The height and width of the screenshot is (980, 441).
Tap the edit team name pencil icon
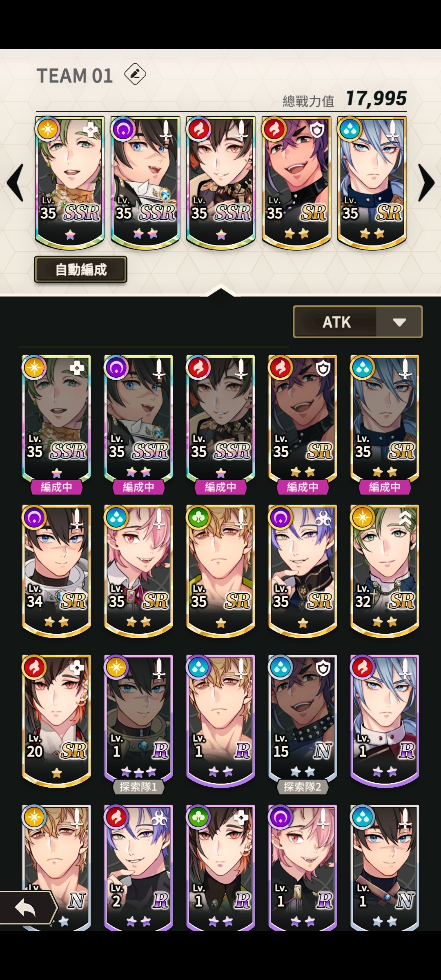[135, 75]
